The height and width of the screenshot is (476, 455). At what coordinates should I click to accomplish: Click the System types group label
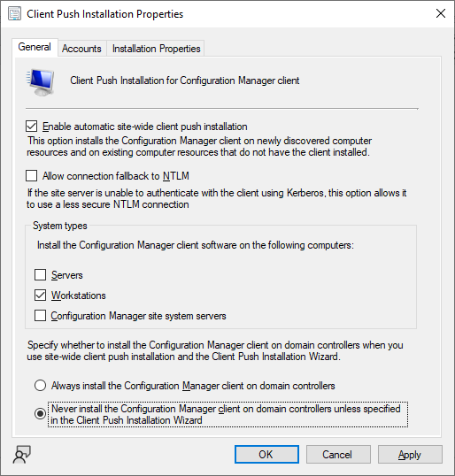click(x=60, y=226)
